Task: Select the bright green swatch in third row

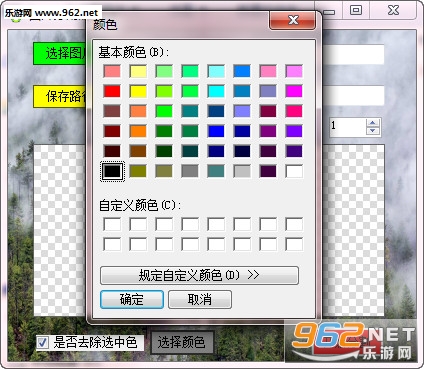Action: click(164, 111)
